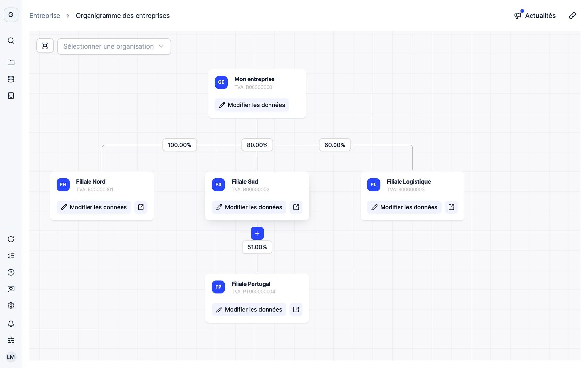Click Modifier les données for Filiale Logistique
Screen dimensions: 588x368
[404, 207]
